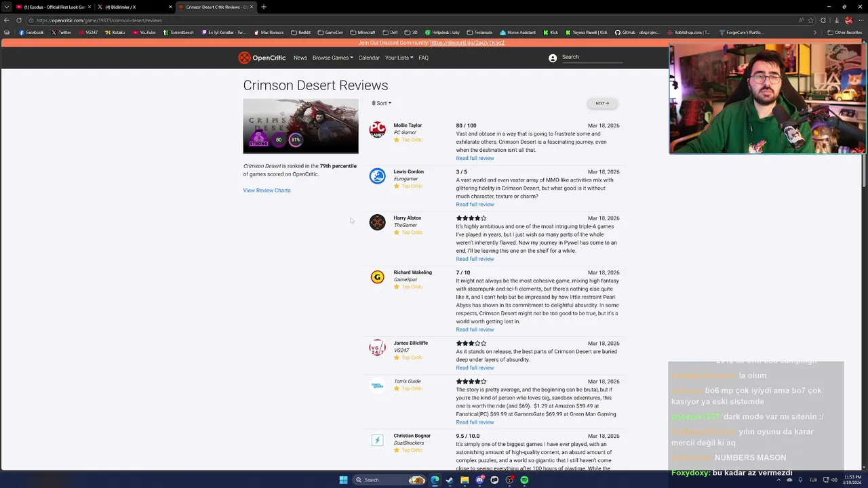Open Spotify from taskbar

[x=524, y=480]
